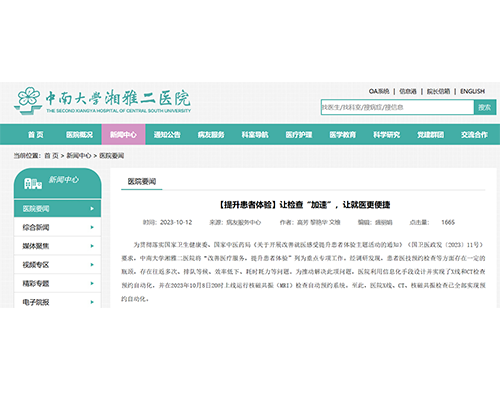
Task: Expand the 医院要闻 sidebar arrow
Action: tap(92, 209)
